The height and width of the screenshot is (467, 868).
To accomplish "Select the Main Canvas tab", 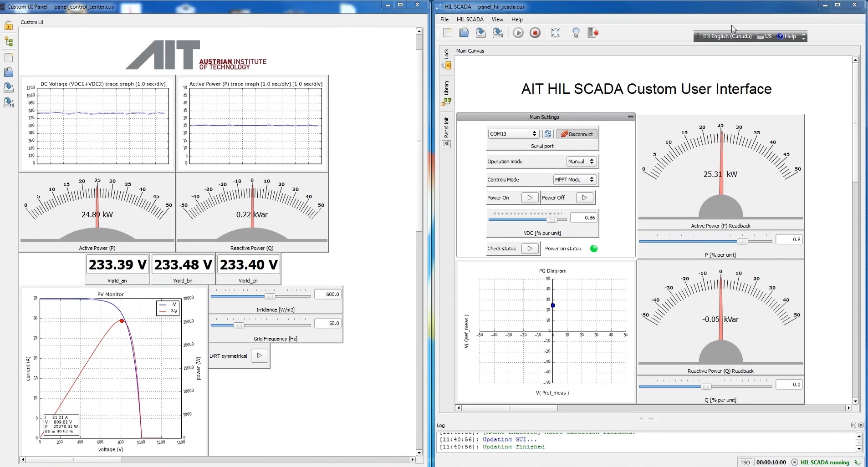I will [470, 51].
